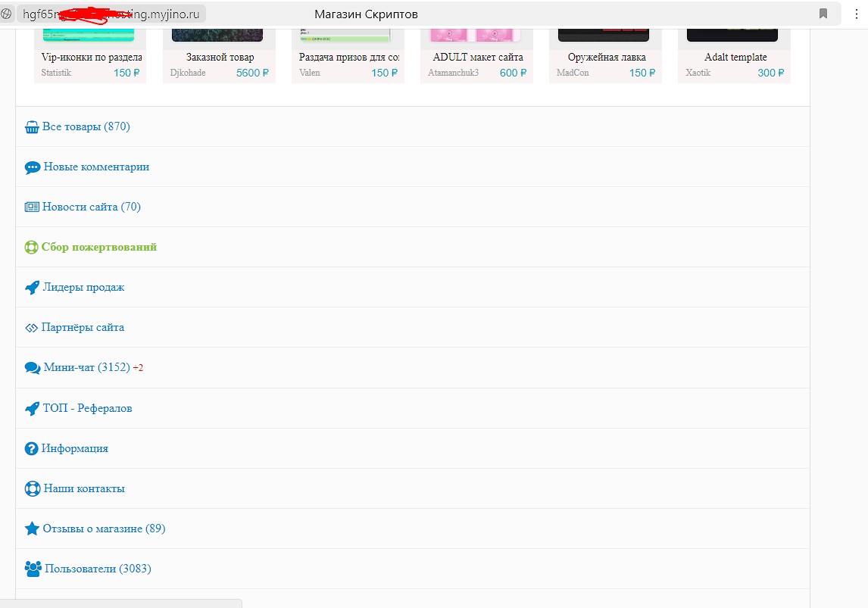Open the Заказной товар product by Djkohade
Viewport: 868px width, 608px height.
[220, 58]
